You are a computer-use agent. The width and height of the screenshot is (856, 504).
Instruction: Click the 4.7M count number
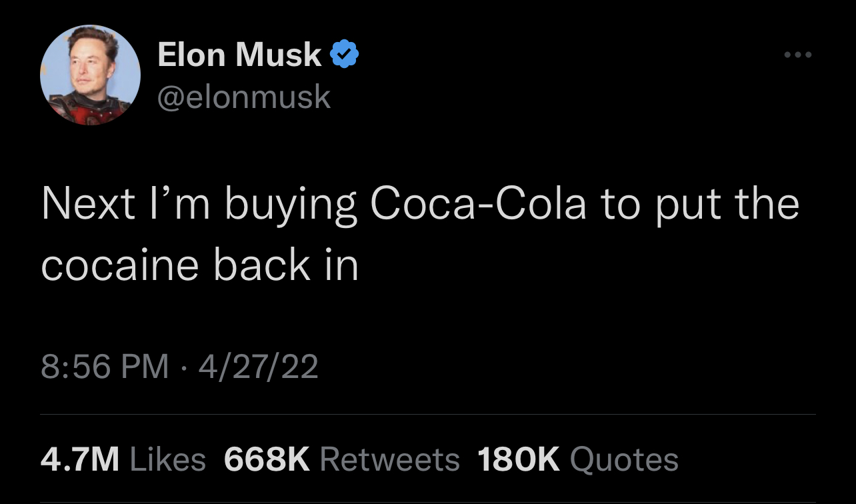pos(81,459)
